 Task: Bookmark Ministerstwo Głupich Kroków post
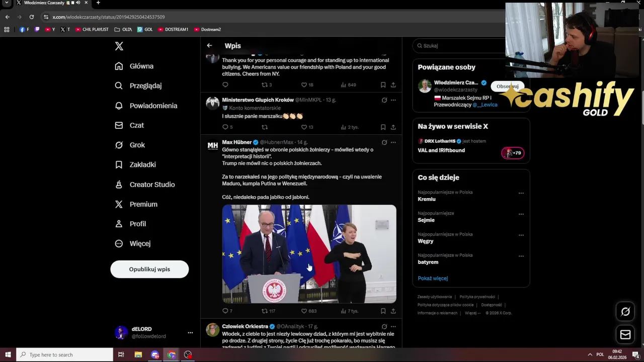click(383, 127)
